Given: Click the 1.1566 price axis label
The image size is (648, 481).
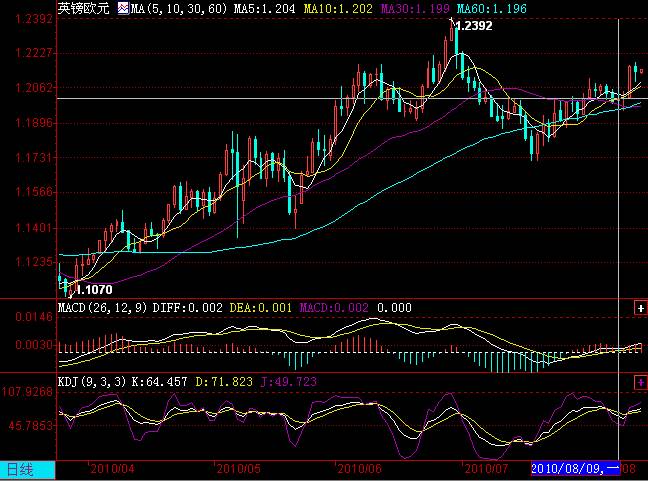Looking at the screenshot, I should (x=34, y=192).
